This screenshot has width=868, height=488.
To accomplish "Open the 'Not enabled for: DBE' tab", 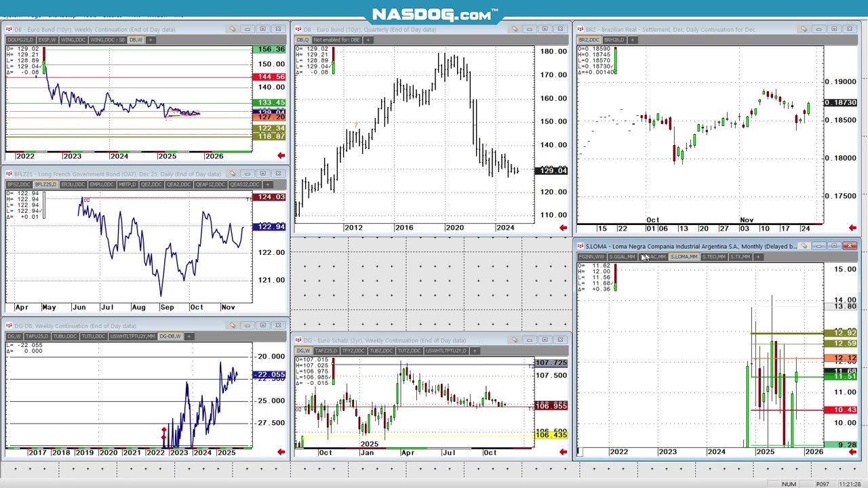I will [337, 40].
